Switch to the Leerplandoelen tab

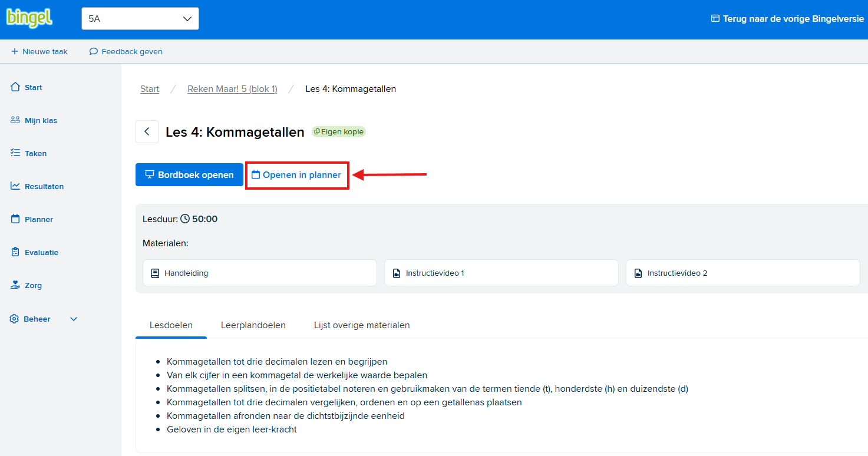click(253, 325)
